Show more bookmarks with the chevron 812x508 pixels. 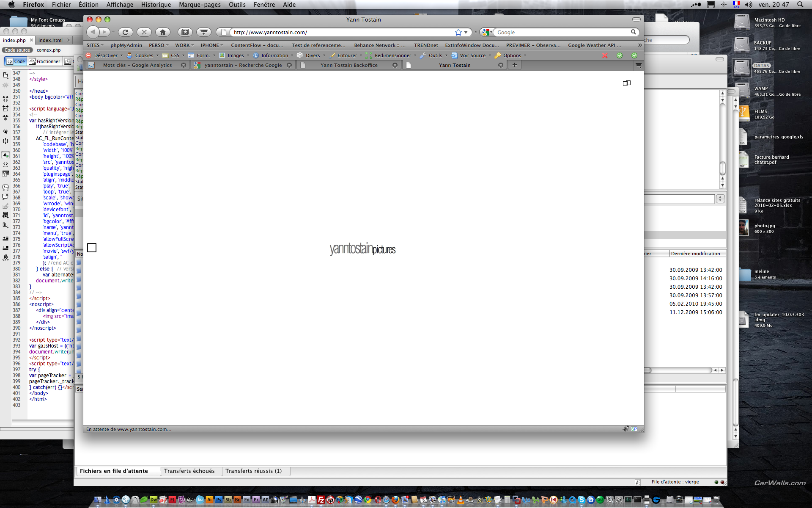639,45
